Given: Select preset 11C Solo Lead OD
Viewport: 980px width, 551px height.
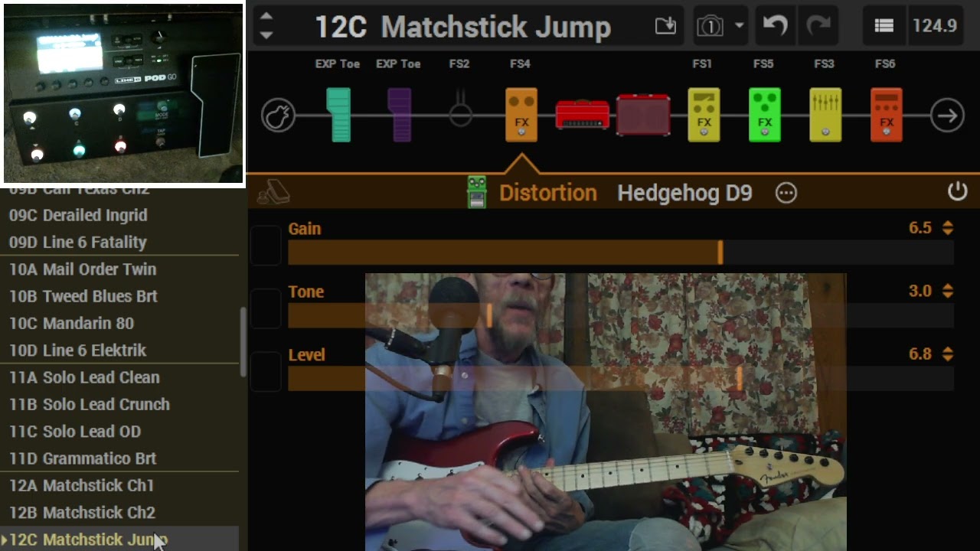Looking at the screenshot, I should pos(119,432).
